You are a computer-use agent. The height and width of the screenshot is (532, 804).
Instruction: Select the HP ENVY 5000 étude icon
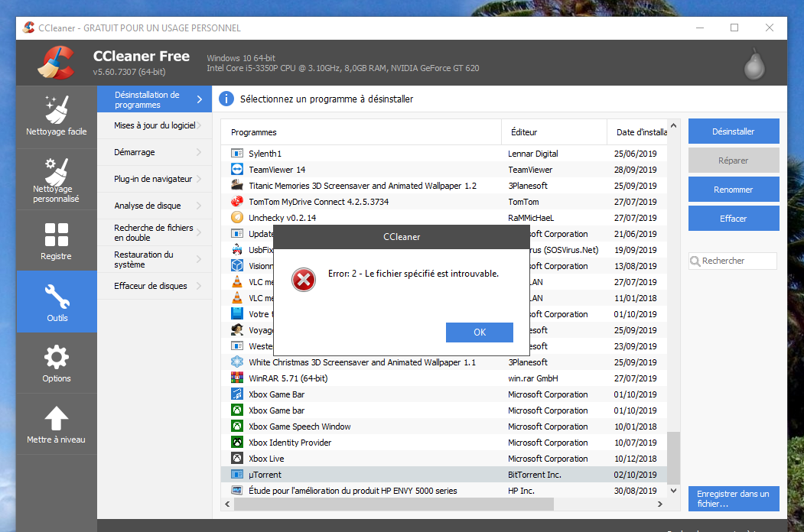coord(237,491)
